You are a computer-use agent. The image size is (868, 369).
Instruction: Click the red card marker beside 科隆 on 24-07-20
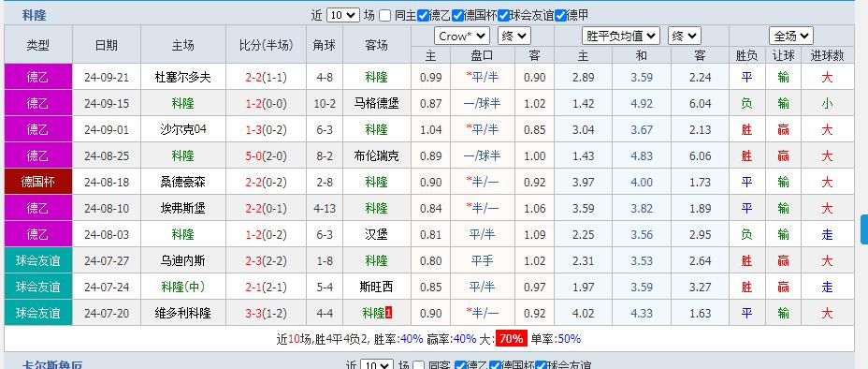click(388, 313)
